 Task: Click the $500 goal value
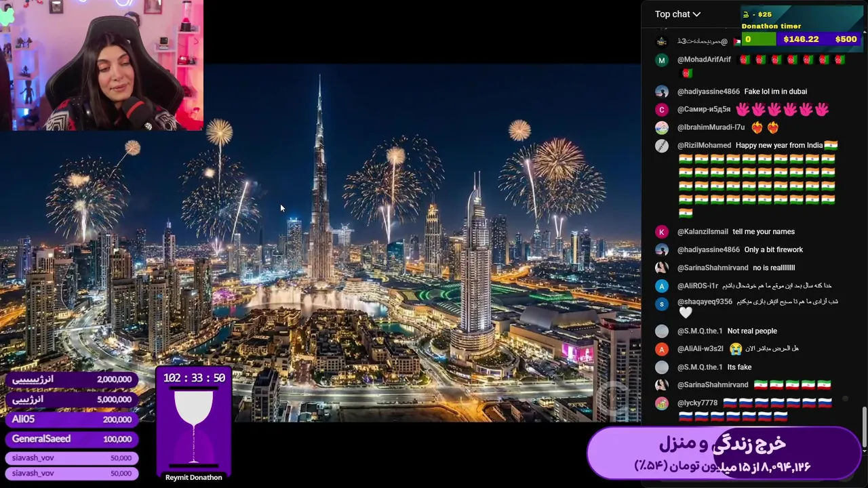tap(846, 39)
